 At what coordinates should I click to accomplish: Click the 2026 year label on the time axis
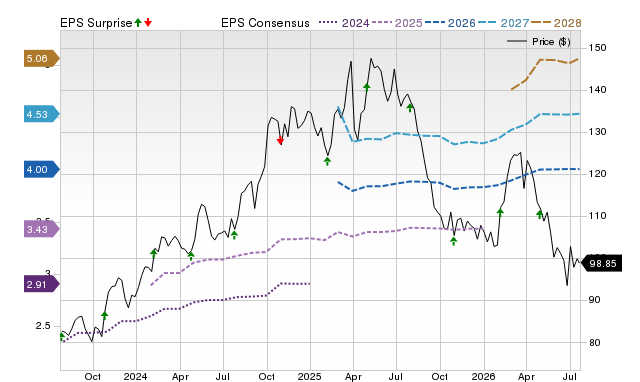pos(483,376)
